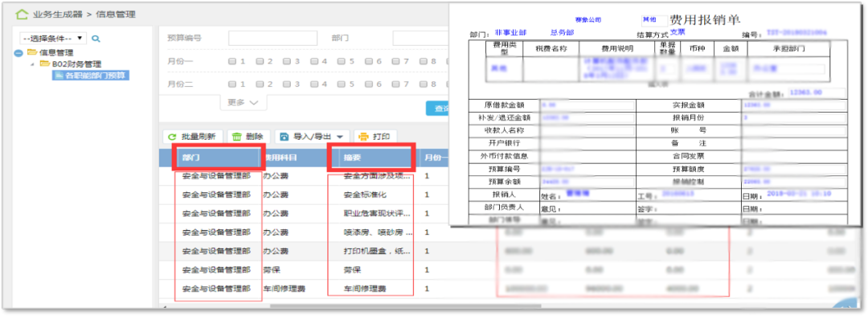Click the 业务生成器 breadcrumb link
Image resolution: width=868 pixels, height=316 pixels.
58,14
